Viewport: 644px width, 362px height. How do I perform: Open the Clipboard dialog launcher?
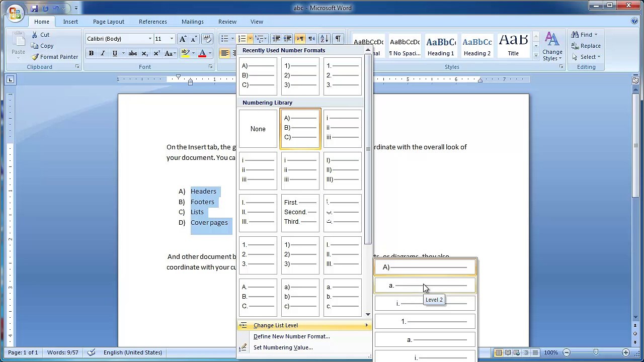pyautogui.click(x=77, y=66)
